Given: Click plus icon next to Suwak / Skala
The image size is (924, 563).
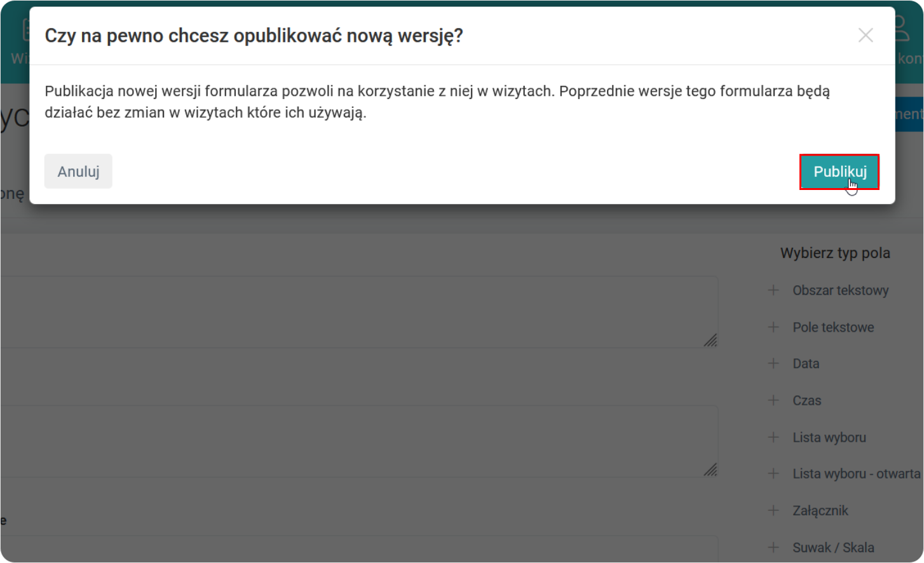Looking at the screenshot, I should (x=773, y=547).
